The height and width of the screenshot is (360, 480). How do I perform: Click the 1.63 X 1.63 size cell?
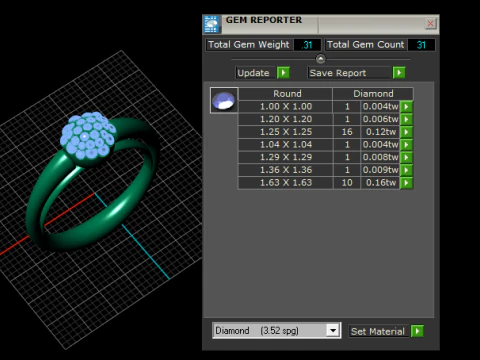coord(286,183)
